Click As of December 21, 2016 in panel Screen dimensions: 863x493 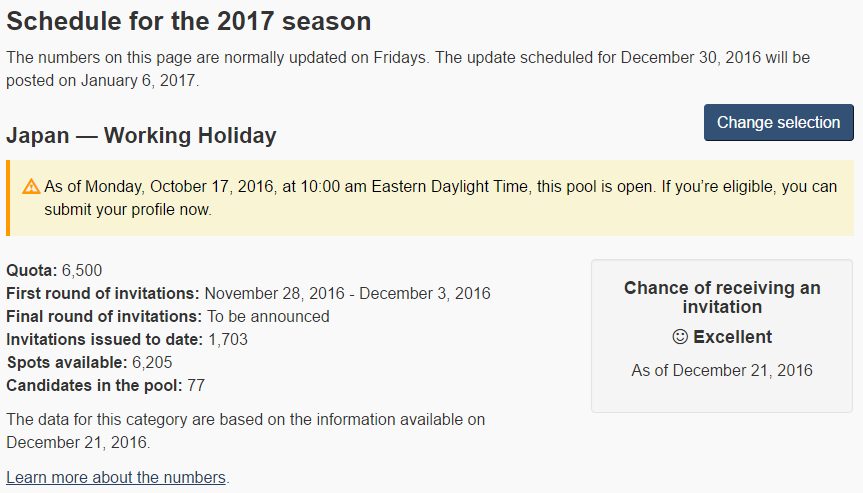coord(722,370)
